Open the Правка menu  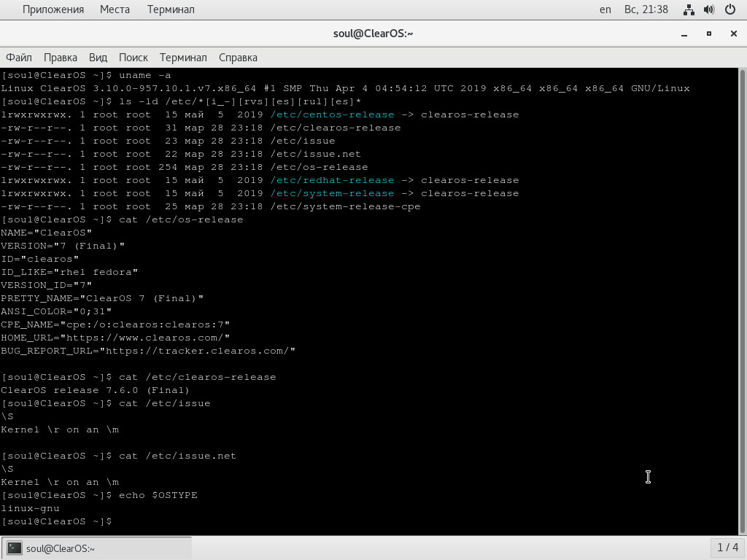coord(61,58)
